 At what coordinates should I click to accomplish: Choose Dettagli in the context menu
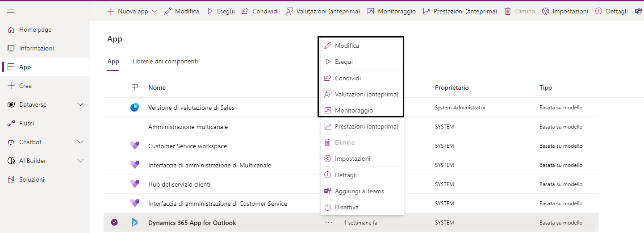click(x=362, y=175)
